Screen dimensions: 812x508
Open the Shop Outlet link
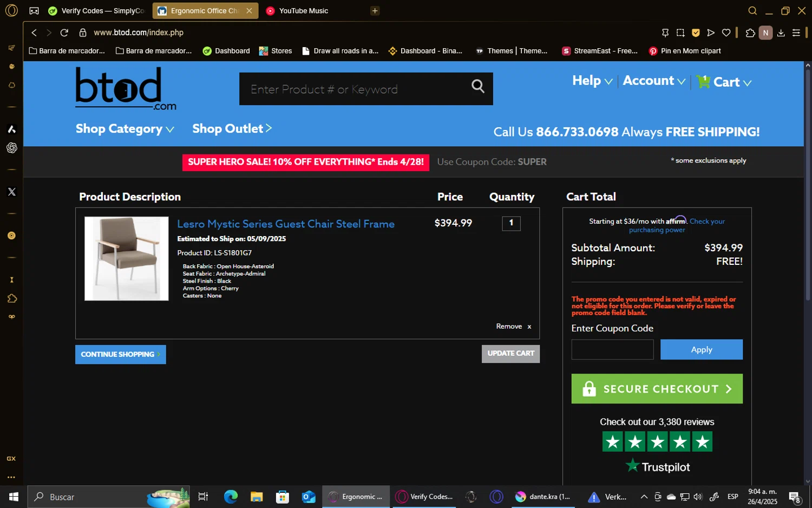tap(232, 128)
